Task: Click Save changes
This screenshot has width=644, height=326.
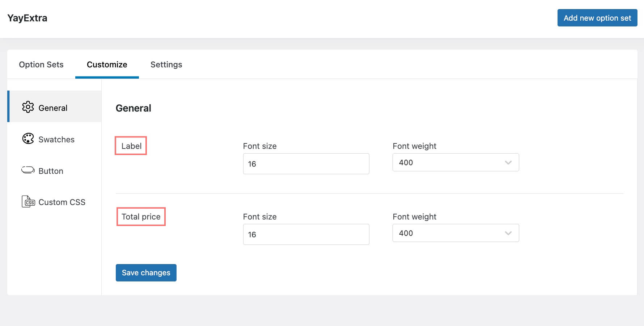Action: tap(146, 272)
